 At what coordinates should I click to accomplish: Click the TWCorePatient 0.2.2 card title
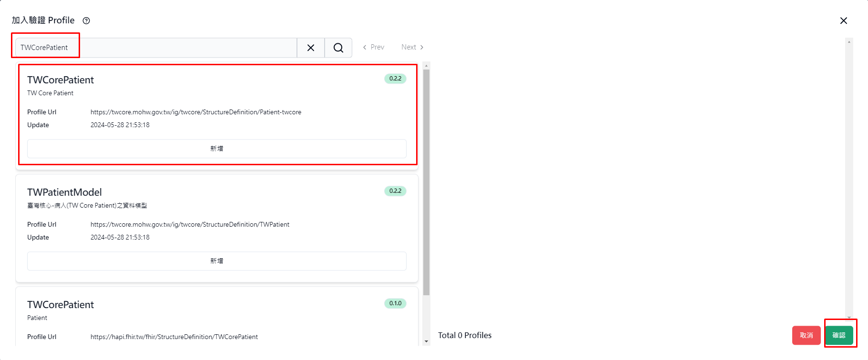[x=61, y=80]
